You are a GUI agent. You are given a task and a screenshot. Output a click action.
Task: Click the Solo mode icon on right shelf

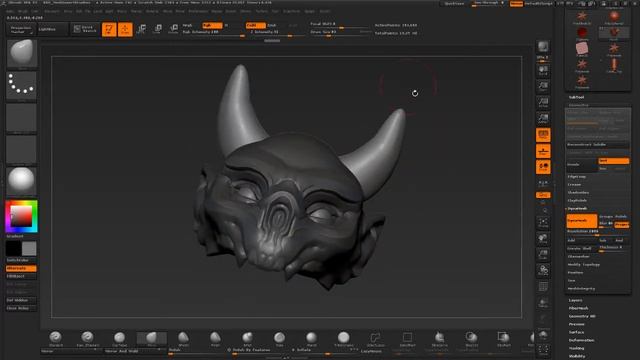(543, 336)
